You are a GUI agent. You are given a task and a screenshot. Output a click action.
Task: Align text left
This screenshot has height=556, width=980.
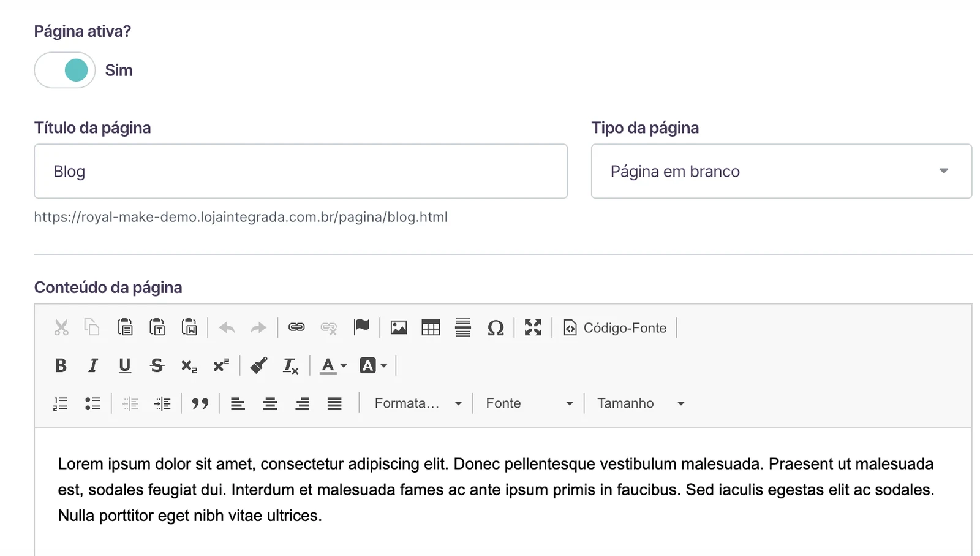pos(238,403)
